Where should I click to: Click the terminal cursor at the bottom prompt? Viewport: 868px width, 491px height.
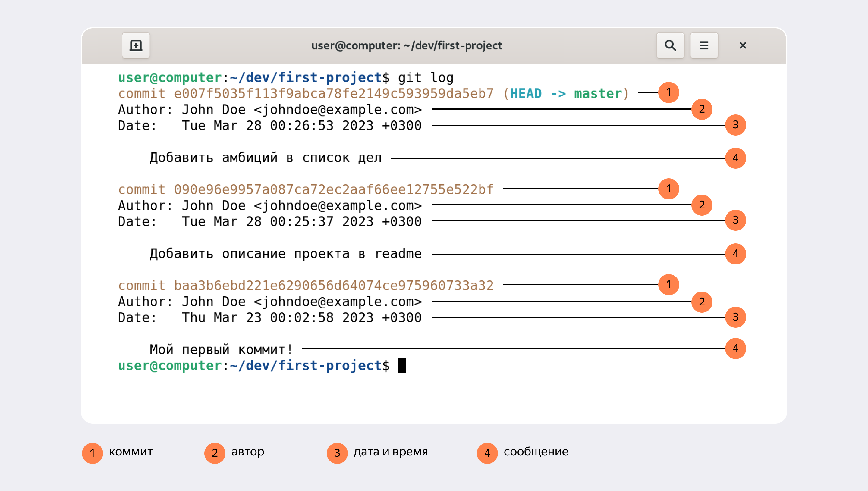coord(402,365)
